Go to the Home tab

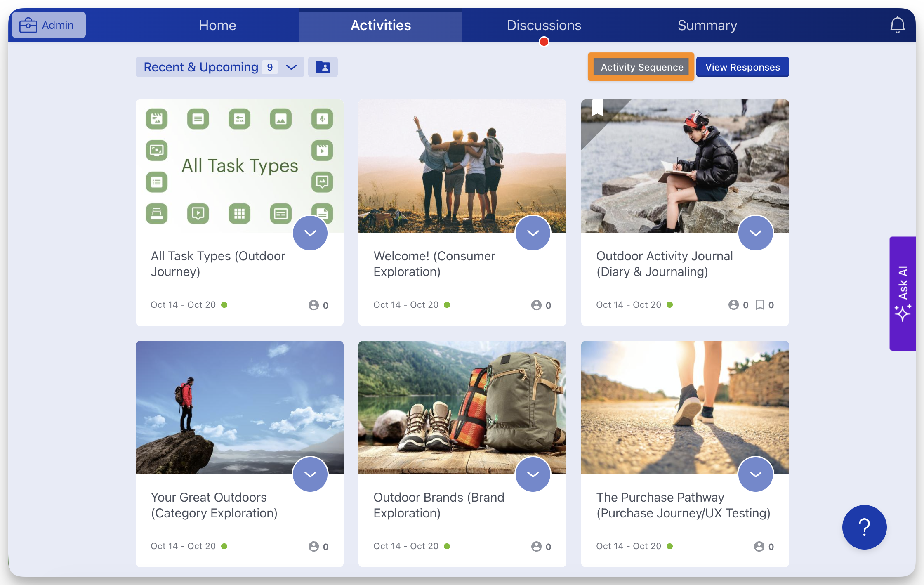(x=217, y=25)
